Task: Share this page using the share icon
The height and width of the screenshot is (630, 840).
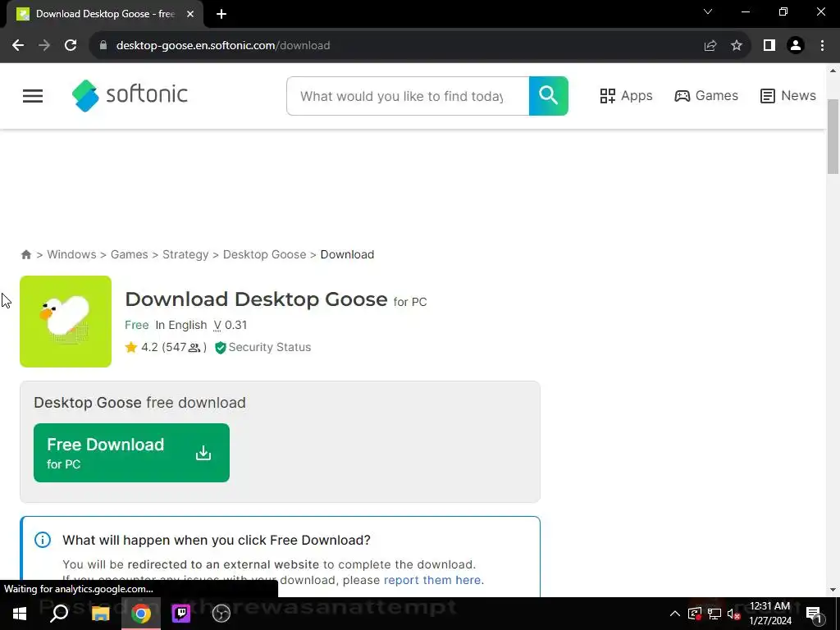Action: coord(710,46)
